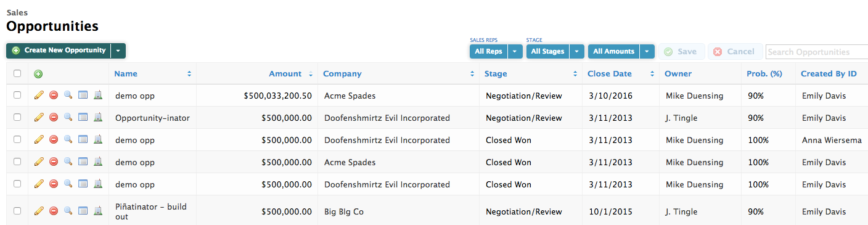Viewport: 868px width, 225px height.
Task: Delete the Piñatinator opportunity with the red icon
Action: [54, 211]
